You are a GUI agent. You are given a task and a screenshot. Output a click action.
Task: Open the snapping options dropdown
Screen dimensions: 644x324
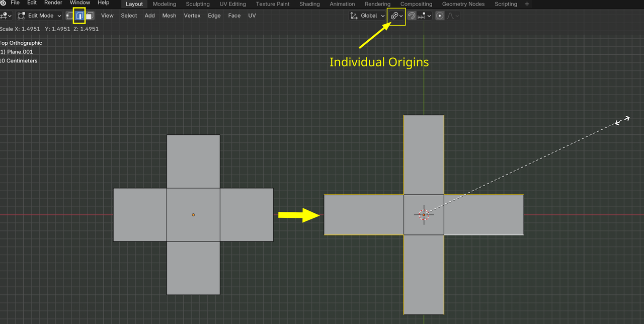coord(425,16)
